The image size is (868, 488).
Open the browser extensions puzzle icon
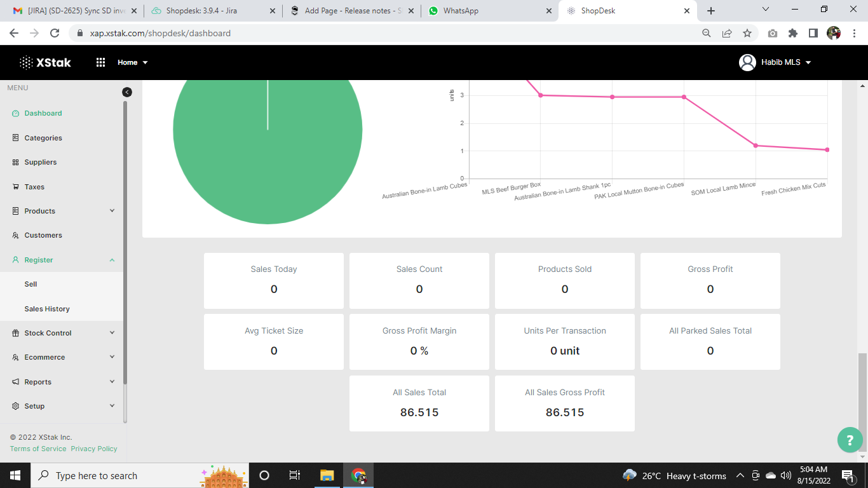792,33
